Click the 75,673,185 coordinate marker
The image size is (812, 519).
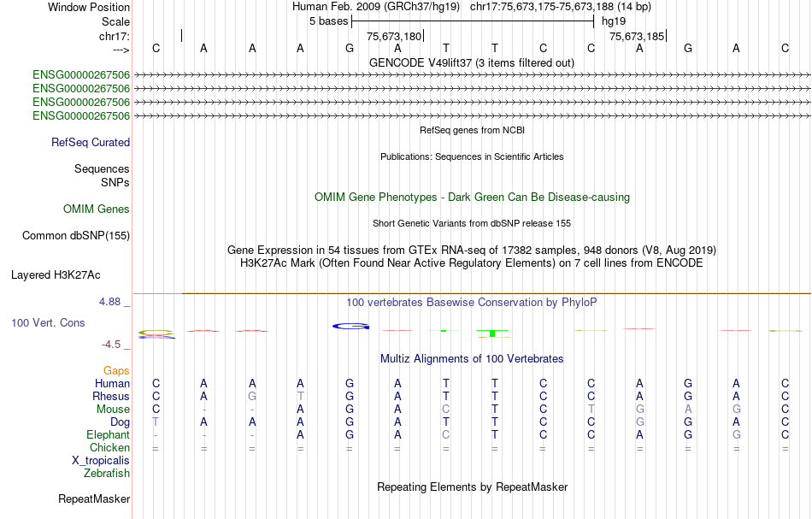pos(637,36)
